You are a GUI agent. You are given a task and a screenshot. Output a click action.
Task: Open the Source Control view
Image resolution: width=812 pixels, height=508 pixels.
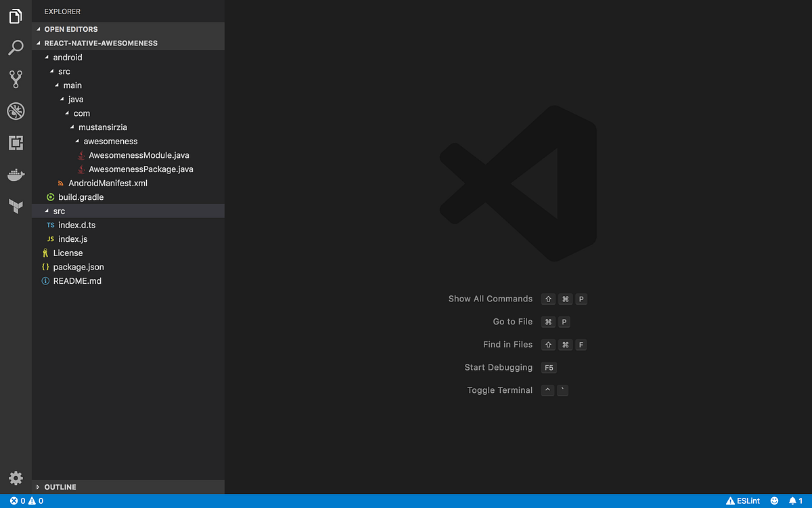click(15, 79)
